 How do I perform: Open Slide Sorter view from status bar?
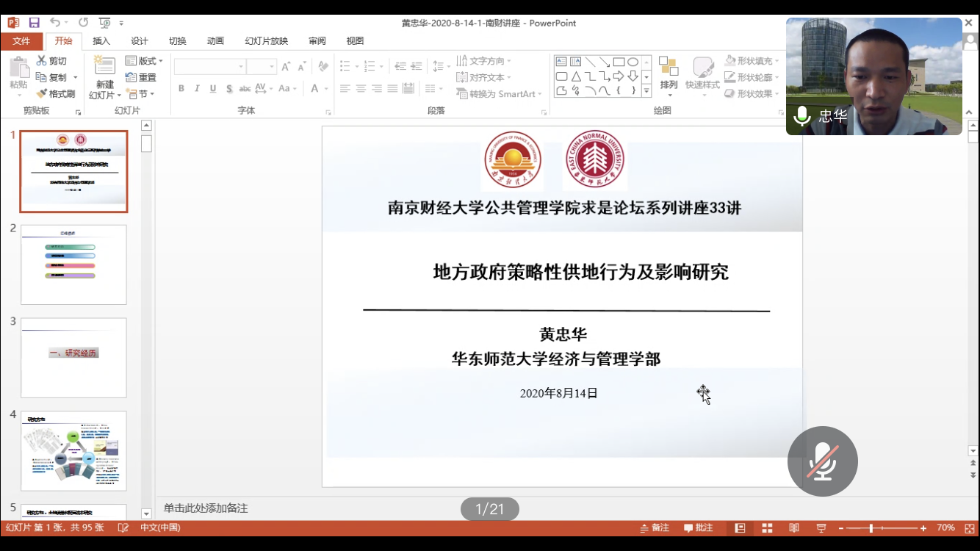point(767,528)
